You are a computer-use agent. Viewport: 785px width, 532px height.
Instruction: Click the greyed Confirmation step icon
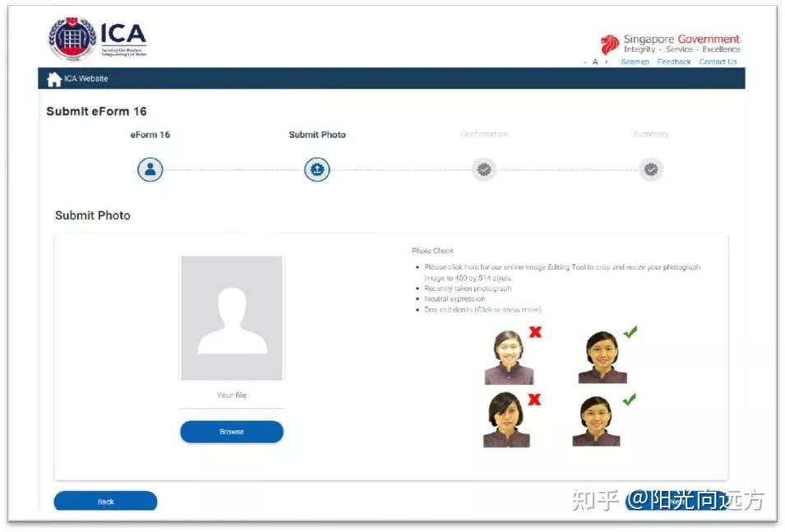pyautogui.click(x=483, y=169)
